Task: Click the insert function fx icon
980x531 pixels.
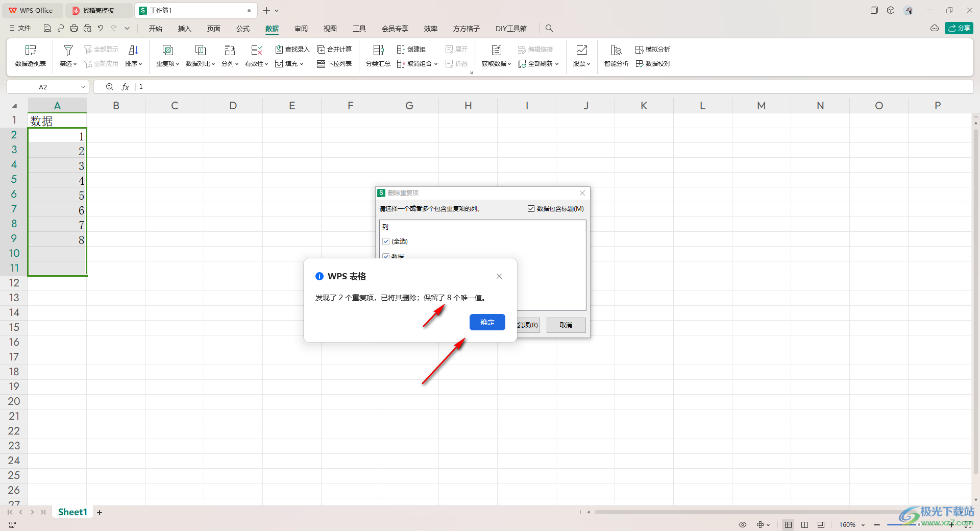Action: [125, 87]
